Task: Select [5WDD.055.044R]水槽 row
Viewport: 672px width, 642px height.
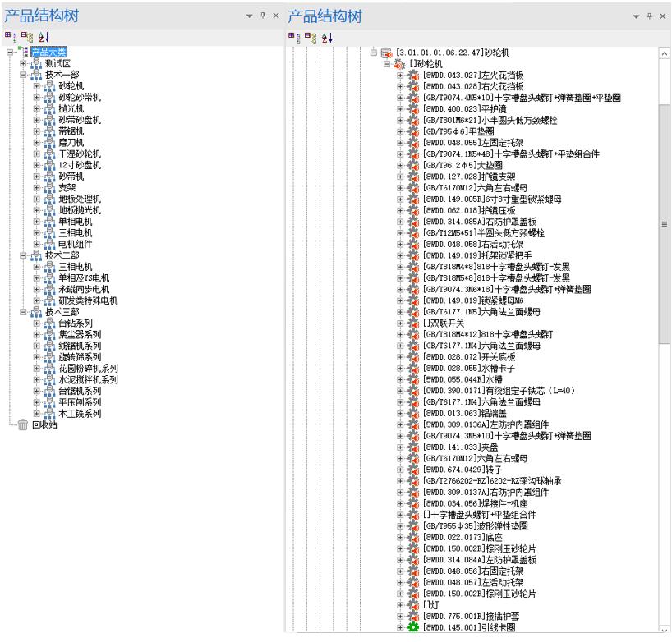Action: pyautogui.click(x=463, y=379)
